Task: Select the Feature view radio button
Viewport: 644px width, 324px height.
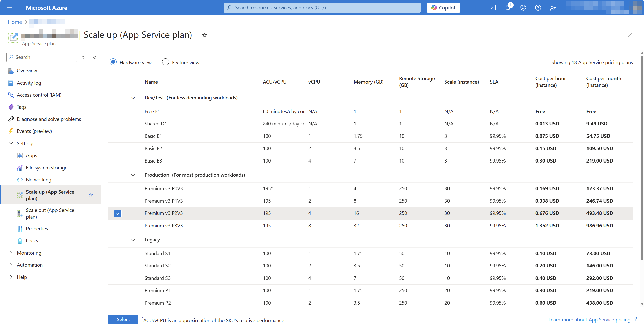Action: tap(165, 62)
